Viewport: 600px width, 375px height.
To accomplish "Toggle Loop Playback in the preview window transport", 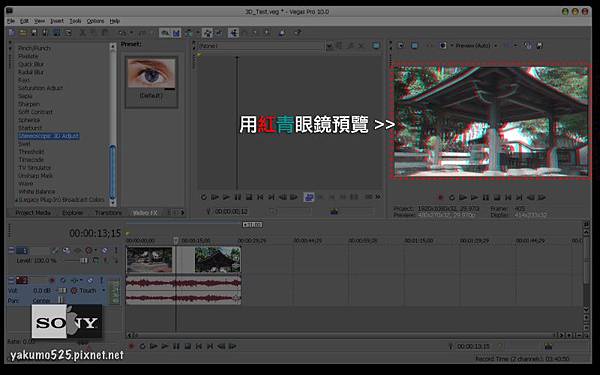I will [452, 197].
